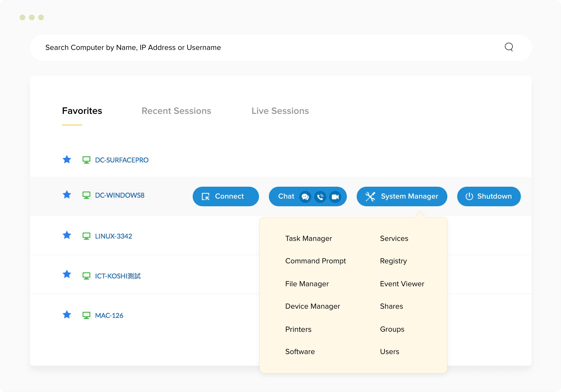Select Printers from the menu

point(298,329)
